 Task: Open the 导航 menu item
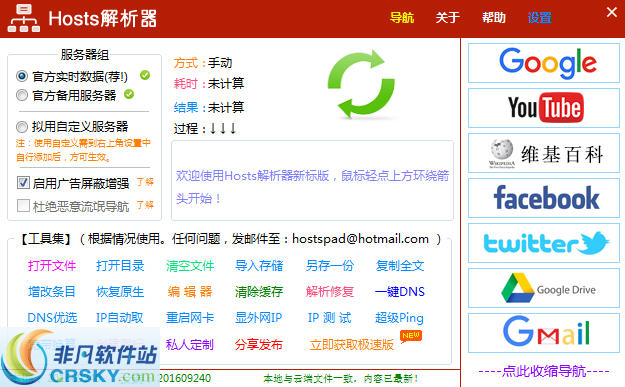pyautogui.click(x=402, y=18)
